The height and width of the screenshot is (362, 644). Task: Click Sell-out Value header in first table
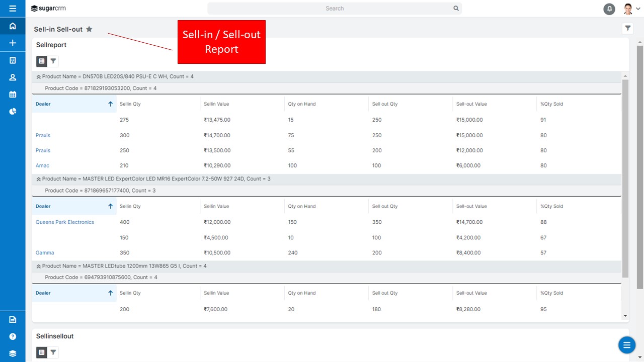click(471, 104)
